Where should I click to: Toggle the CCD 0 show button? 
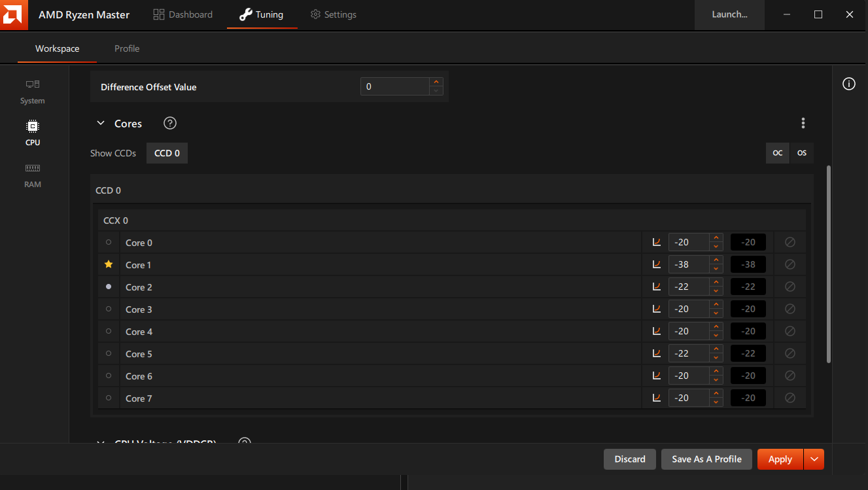point(167,153)
